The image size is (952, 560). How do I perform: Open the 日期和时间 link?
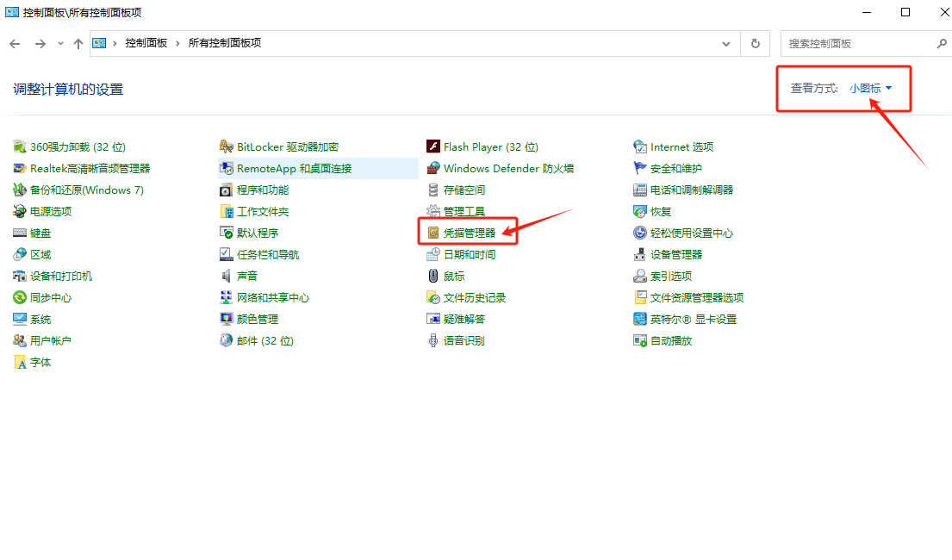[470, 254]
